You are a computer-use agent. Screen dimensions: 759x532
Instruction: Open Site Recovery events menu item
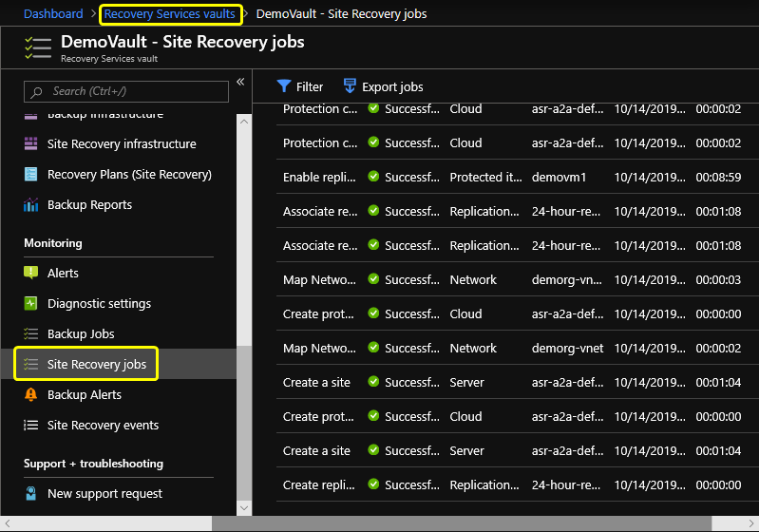pos(104,425)
